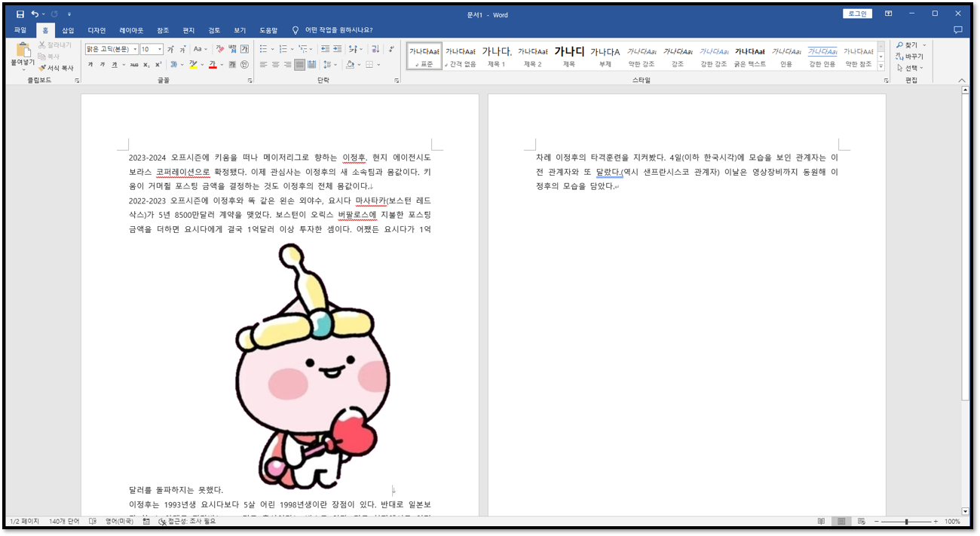Open the font size dropdown
This screenshot has height=536, width=980.
click(160, 49)
